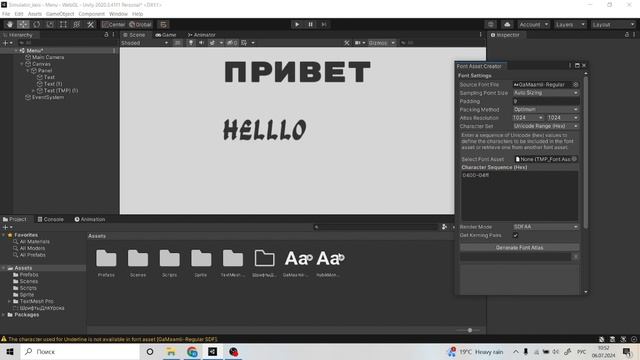640x360 pixels.
Task: Collapse the Panel tree item
Action: point(28,71)
